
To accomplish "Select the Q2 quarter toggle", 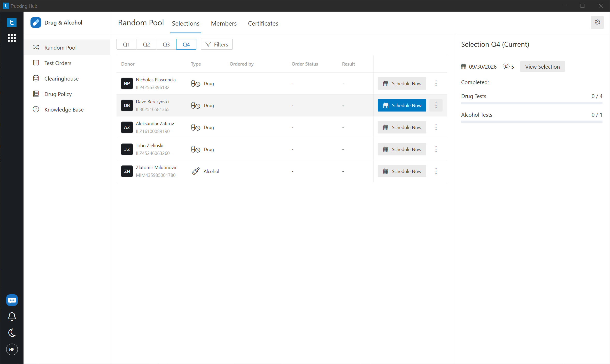I will point(146,44).
